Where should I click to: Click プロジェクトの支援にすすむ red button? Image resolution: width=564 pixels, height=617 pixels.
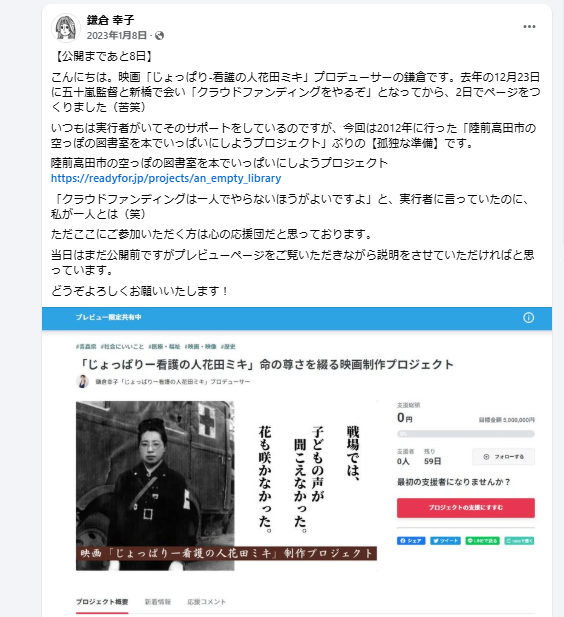(x=466, y=508)
